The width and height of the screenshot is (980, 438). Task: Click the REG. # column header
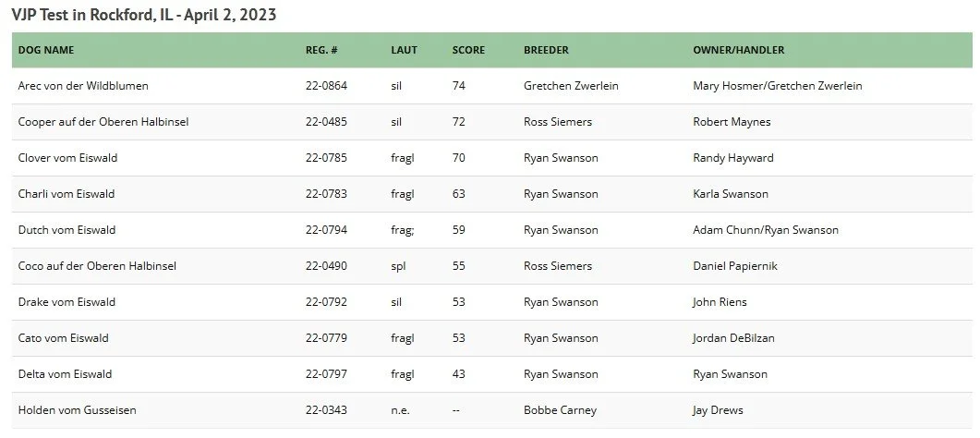tap(321, 50)
